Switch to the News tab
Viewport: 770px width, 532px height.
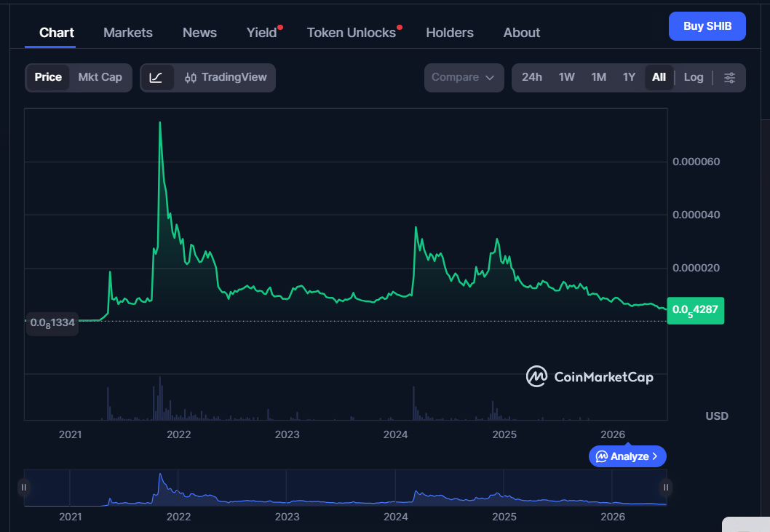pyautogui.click(x=199, y=33)
